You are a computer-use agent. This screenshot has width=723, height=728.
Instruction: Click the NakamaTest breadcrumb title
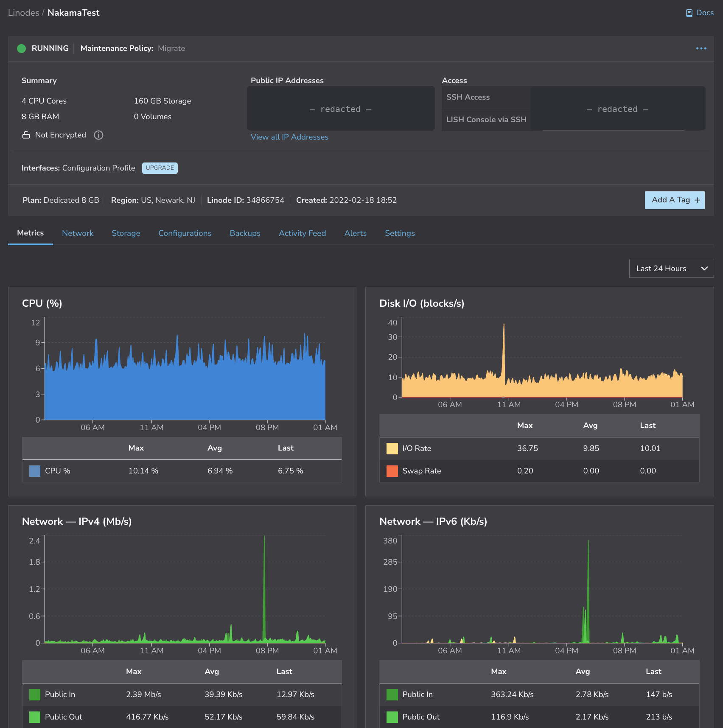73,13
